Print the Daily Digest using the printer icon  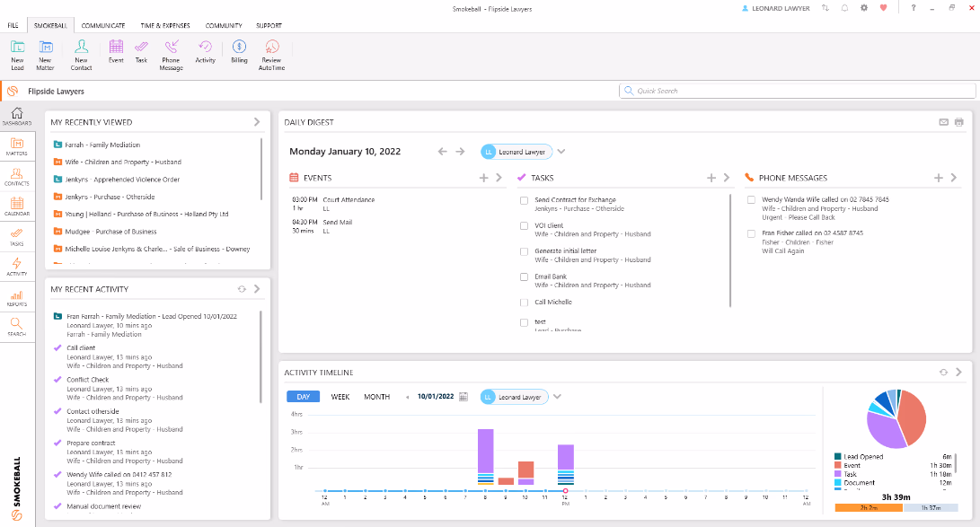(959, 121)
